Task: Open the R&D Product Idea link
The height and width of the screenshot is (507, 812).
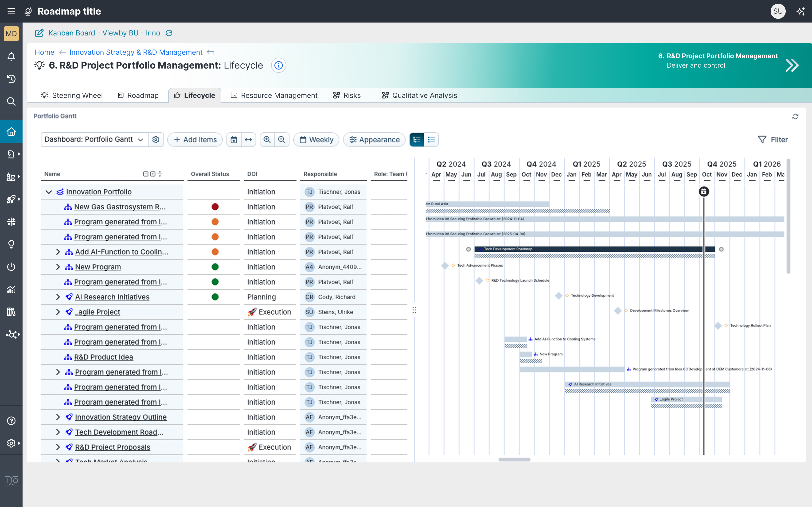Action: click(x=103, y=357)
